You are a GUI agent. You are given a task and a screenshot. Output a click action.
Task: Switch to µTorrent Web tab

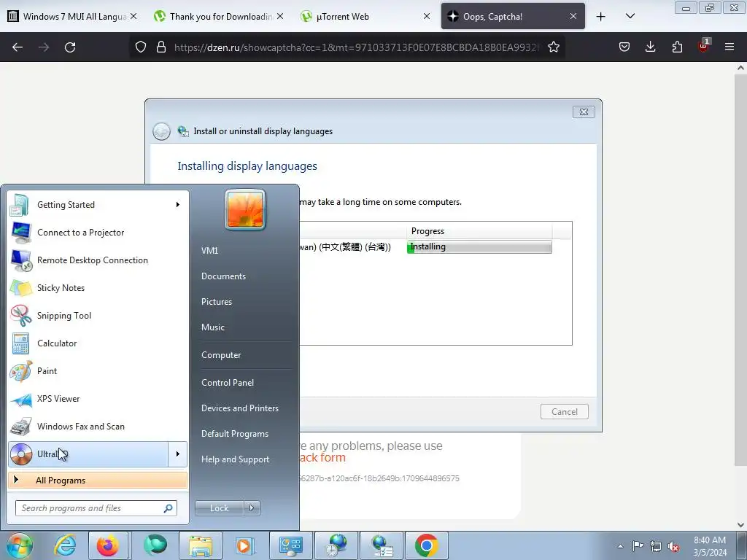point(366,17)
